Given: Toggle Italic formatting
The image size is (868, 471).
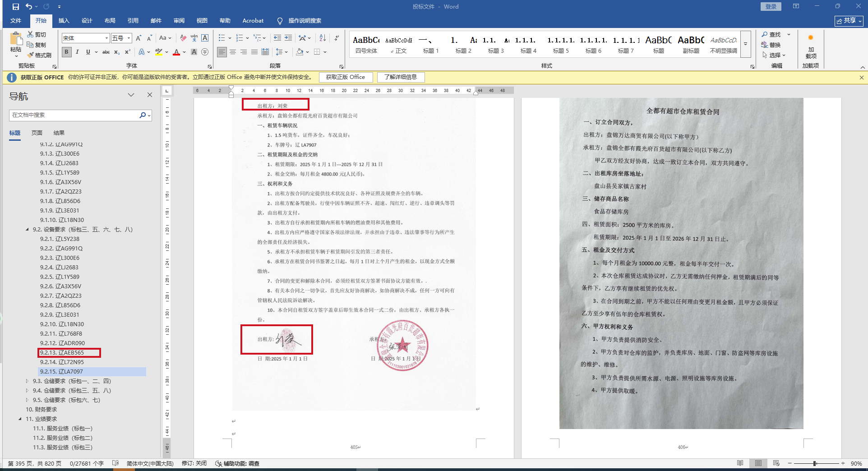Looking at the screenshot, I should coord(77,52).
